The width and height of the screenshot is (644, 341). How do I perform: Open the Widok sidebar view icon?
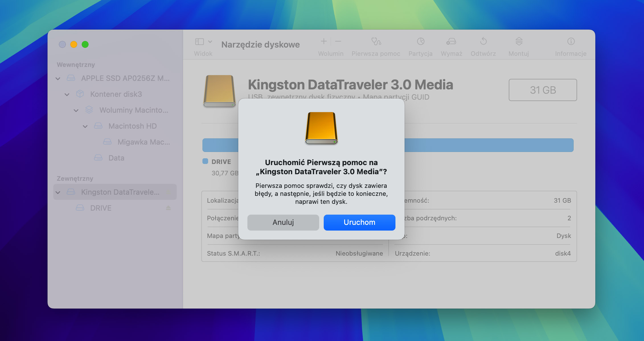pyautogui.click(x=199, y=42)
